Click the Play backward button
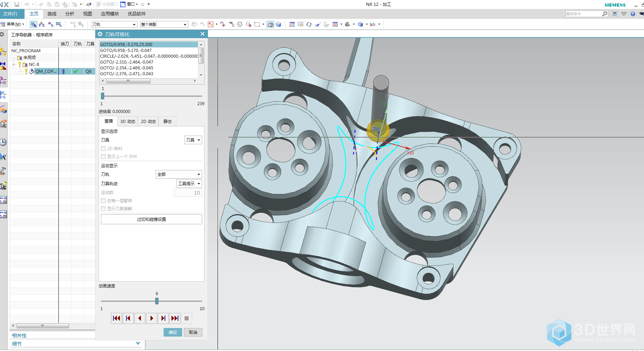 tap(140, 318)
